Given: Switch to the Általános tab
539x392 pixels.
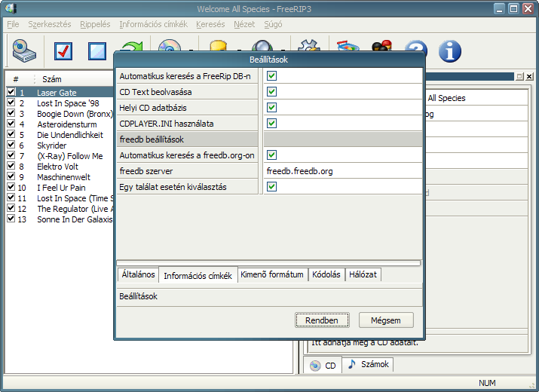Looking at the screenshot, I should pos(138,274).
